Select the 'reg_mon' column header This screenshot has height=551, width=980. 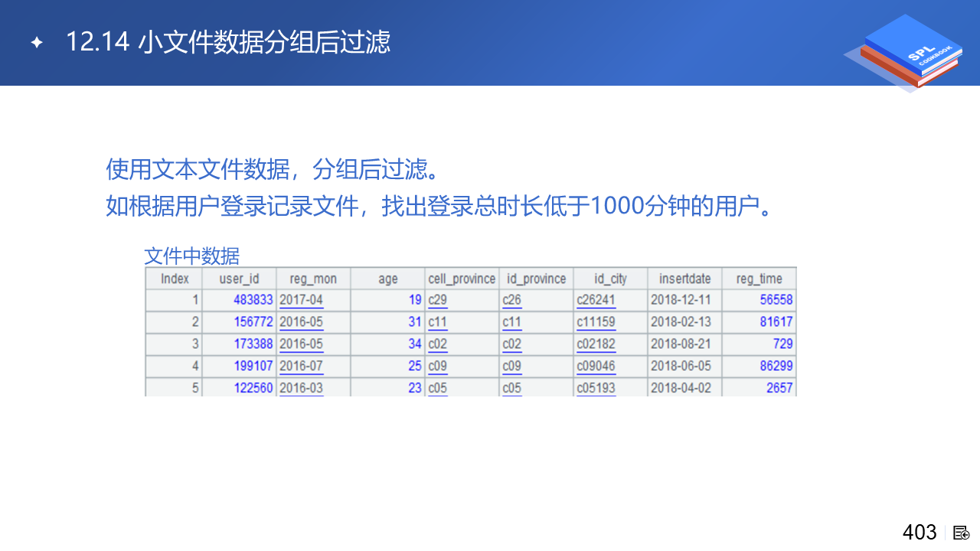(313, 279)
